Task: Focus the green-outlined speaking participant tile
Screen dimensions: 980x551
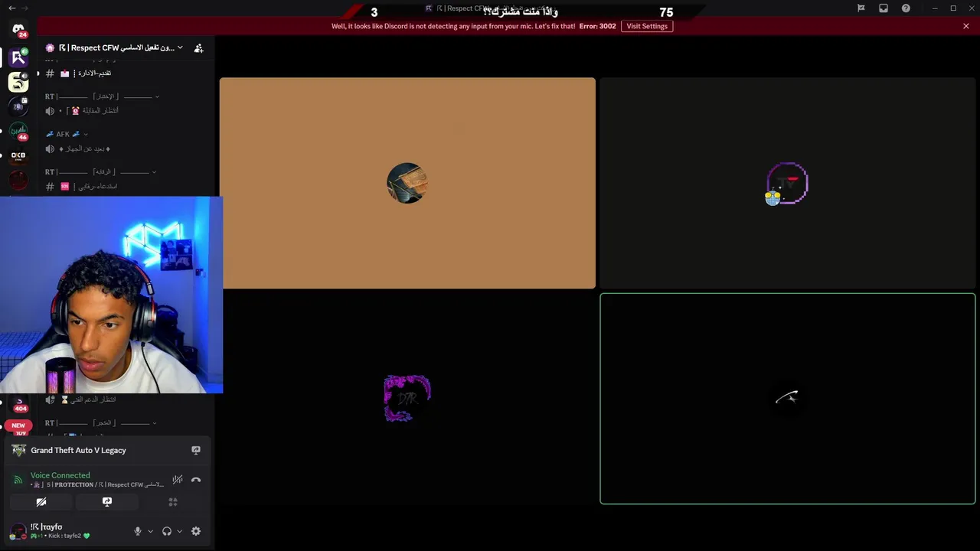Action: pos(787,399)
